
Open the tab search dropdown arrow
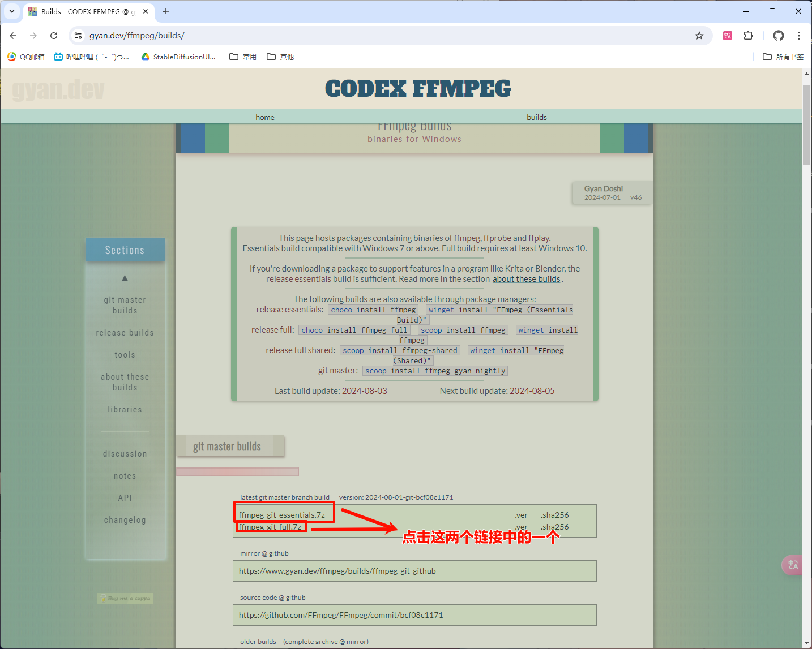click(x=12, y=11)
